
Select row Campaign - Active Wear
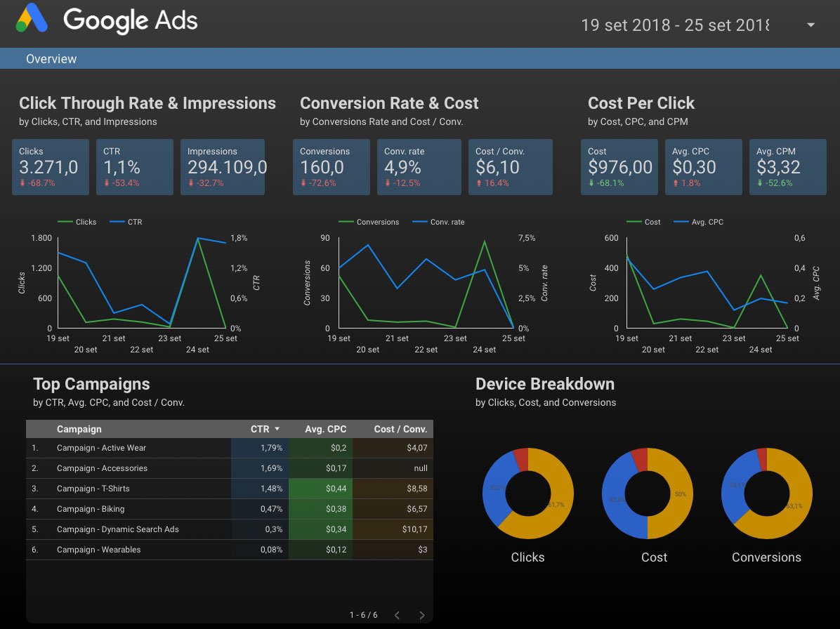(x=229, y=447)
